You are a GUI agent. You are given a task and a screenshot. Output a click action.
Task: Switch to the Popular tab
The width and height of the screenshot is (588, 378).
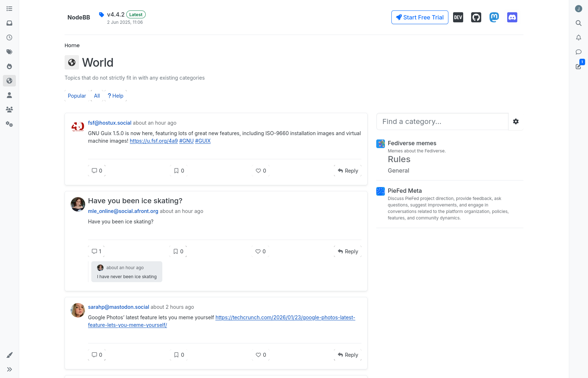click(77, 96)
